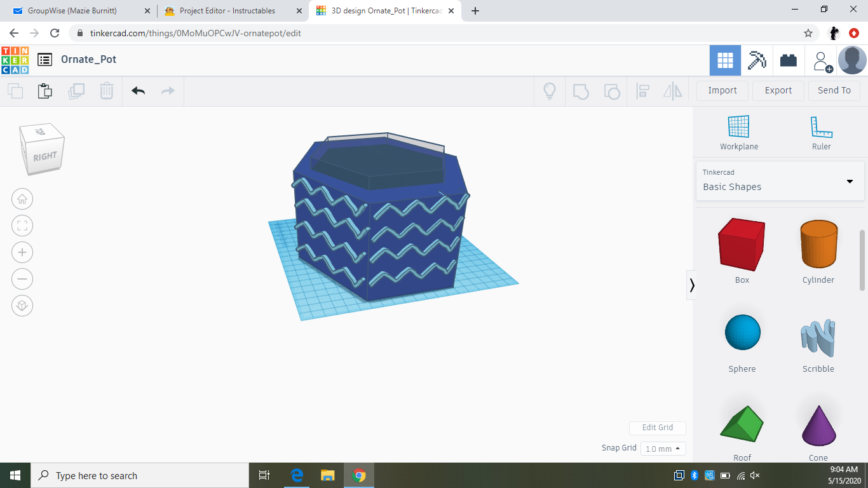Export the Ornate_Pot design
Viewport: 868px width, 488px height.
(778, 90)
